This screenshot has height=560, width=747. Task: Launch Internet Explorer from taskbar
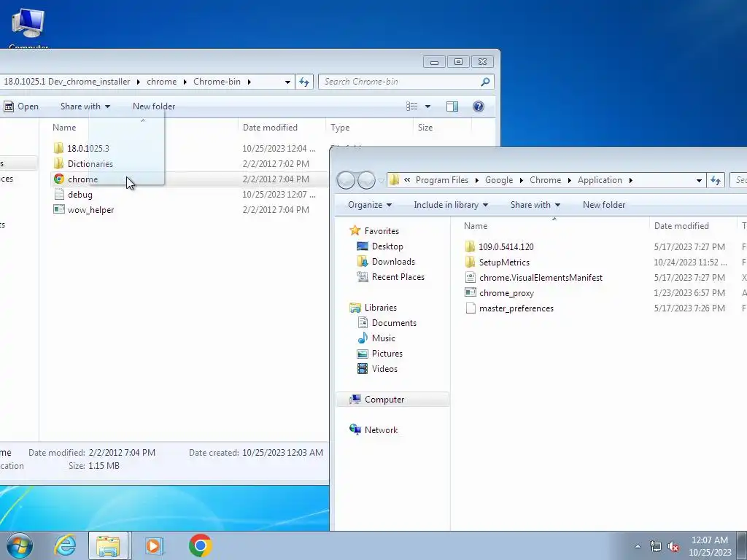click(x=65, y=545)
